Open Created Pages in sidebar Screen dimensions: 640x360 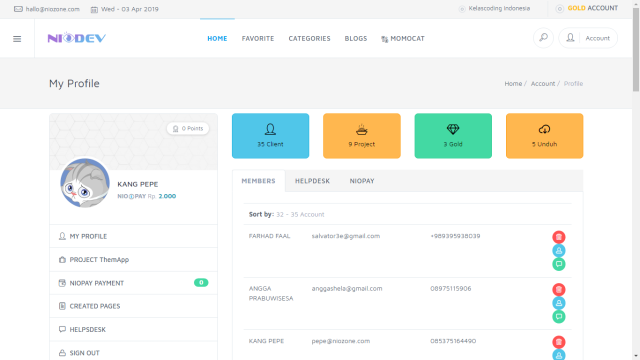pos(133,306)
